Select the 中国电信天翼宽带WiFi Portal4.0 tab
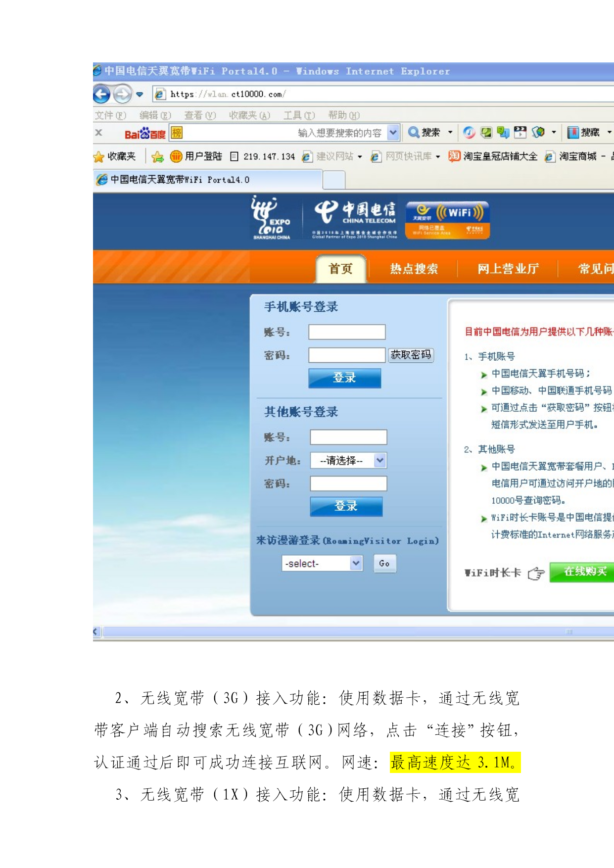 208,180
